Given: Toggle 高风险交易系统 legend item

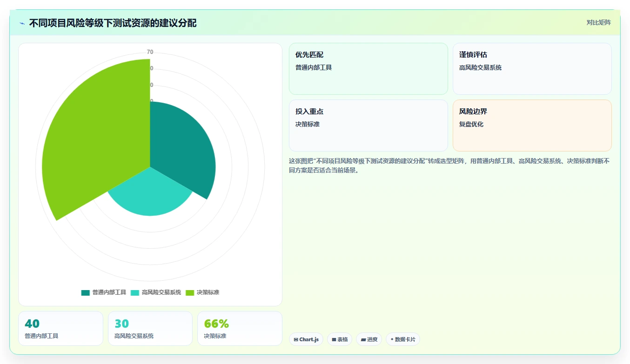Looking at the screenshot, I should 156,292.
